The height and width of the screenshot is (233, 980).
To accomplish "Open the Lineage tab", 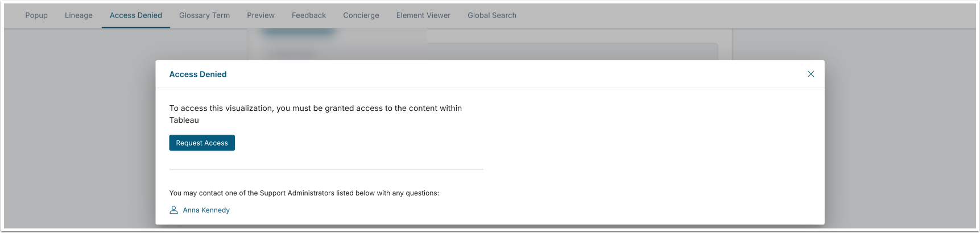I will click(78, 15).
